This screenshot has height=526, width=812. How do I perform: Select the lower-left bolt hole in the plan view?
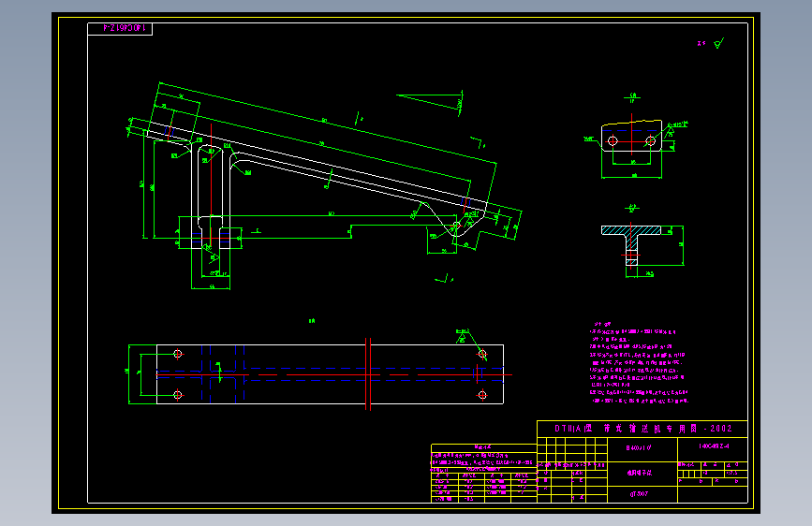178,395
